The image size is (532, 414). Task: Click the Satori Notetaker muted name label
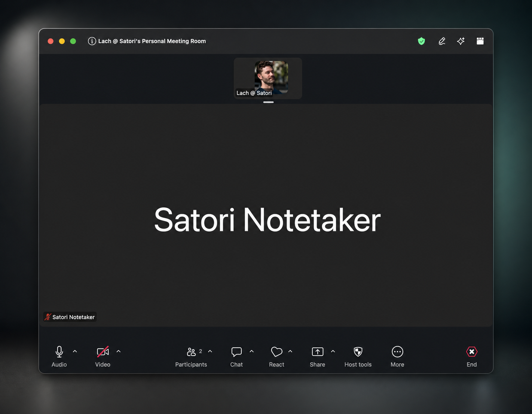[70, 317]
